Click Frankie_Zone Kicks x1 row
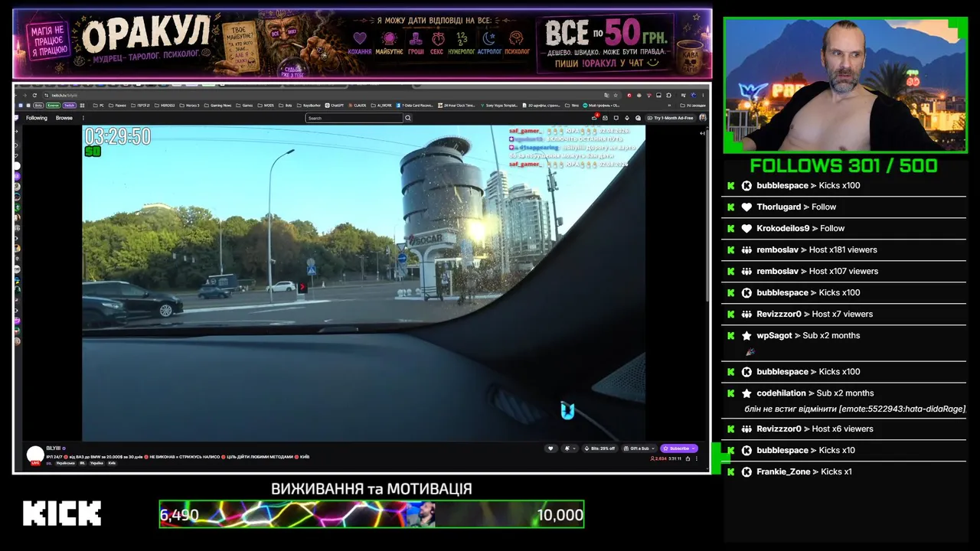980x551 pixels. coord(843,471)
